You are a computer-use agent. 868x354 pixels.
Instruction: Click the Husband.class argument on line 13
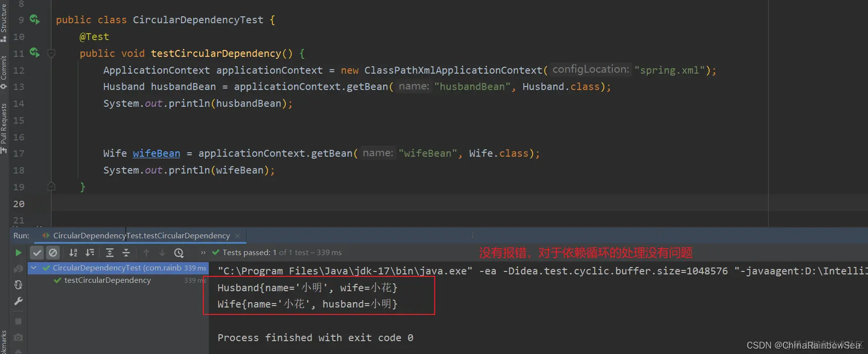click(x=561, y=87)
